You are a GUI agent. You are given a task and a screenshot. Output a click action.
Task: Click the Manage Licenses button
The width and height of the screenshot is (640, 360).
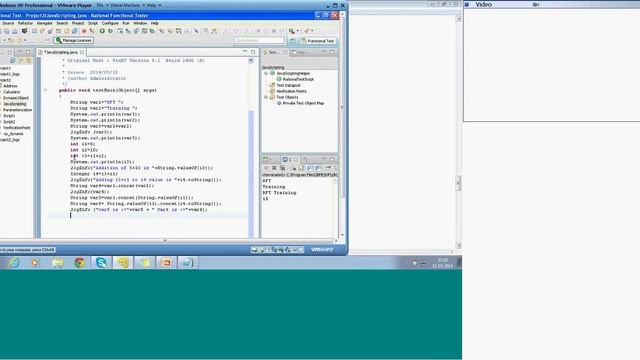pos(73,40)
